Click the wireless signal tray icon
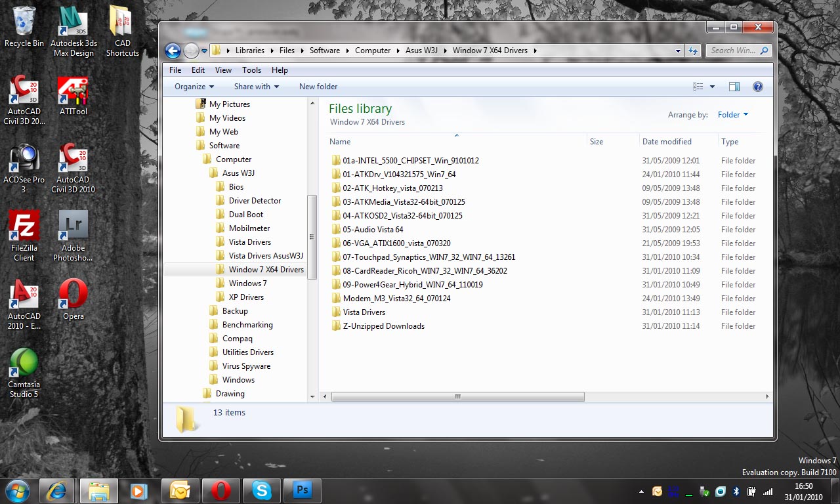 pyautogui.click(x=768, y=491)
